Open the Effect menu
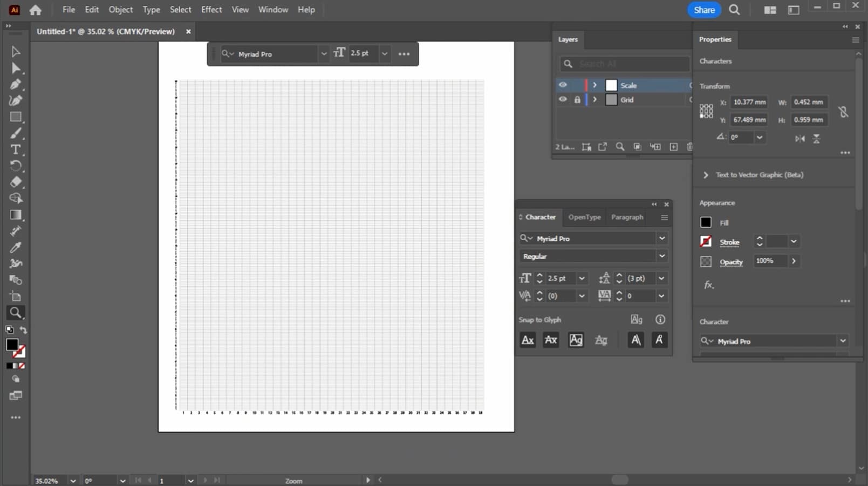This screenshot has height=486, width=868. pyautogui.click(x=211, y=10)
